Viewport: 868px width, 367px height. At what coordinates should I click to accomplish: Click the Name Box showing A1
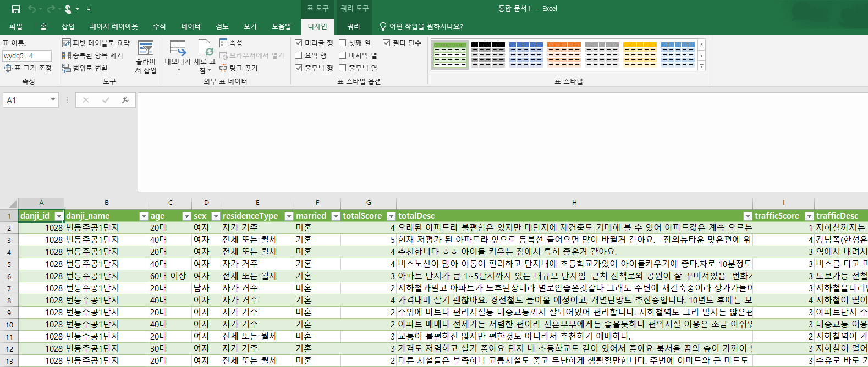[26, 100]
